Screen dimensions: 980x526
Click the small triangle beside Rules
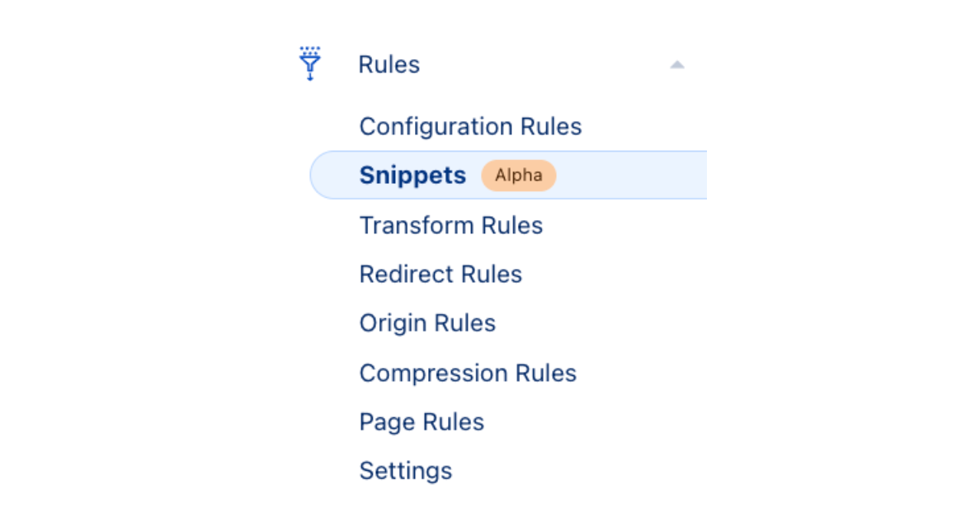(x=676, y=64)
